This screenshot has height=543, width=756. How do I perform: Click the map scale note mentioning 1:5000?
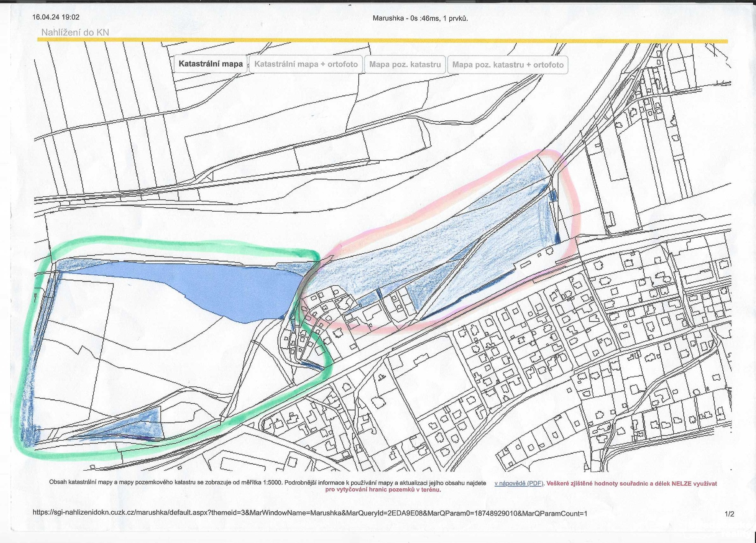coord(268,483)
